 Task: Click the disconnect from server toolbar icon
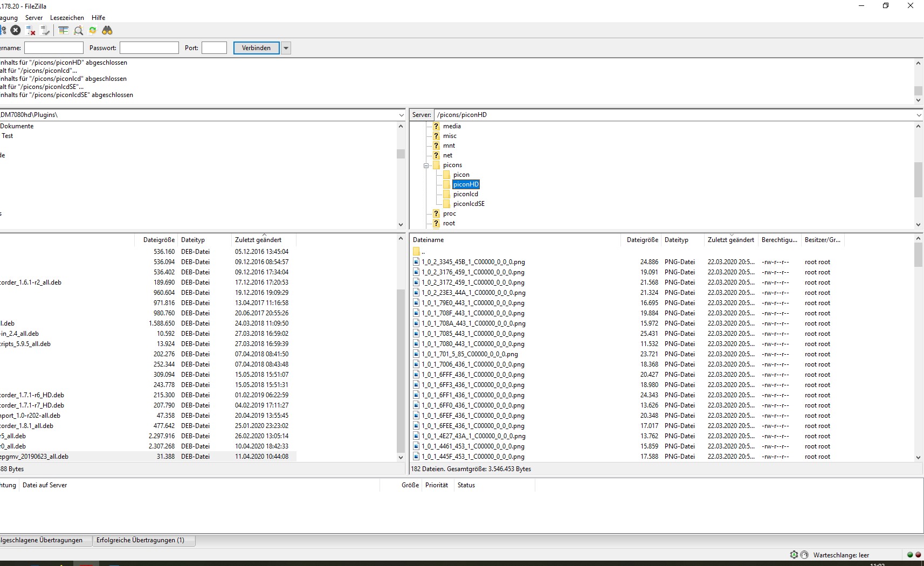(x=31, y=31)
